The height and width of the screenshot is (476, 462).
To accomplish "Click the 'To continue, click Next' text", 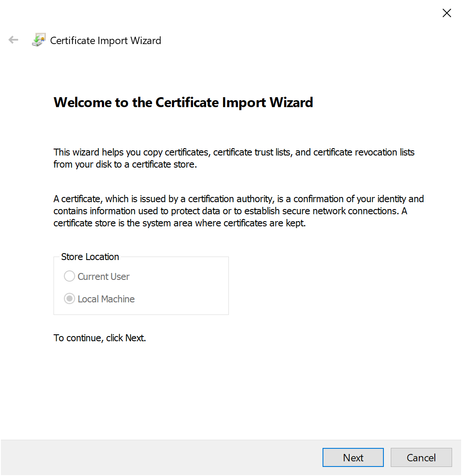I will (x=100, y=338).
